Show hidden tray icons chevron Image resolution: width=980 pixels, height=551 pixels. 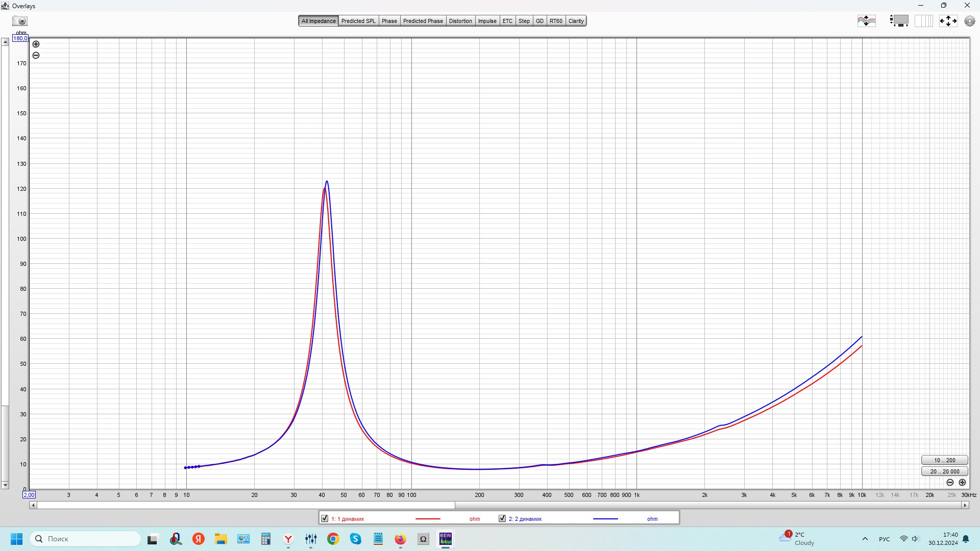click(865, 539)
